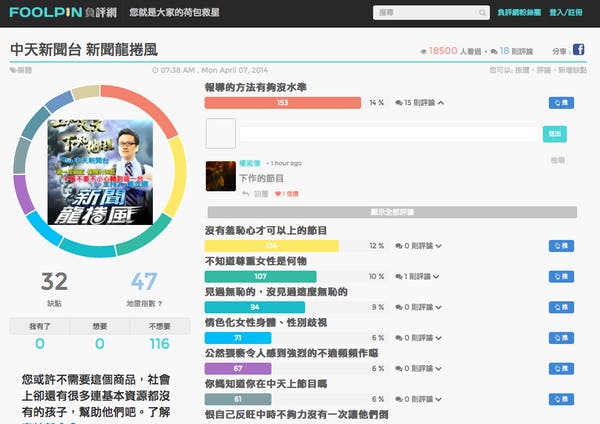The width and height of the screenshot is (600, 424).
Task: Click the page title 中天新聞台 新聞龍捲風
Action: (84, 50)
